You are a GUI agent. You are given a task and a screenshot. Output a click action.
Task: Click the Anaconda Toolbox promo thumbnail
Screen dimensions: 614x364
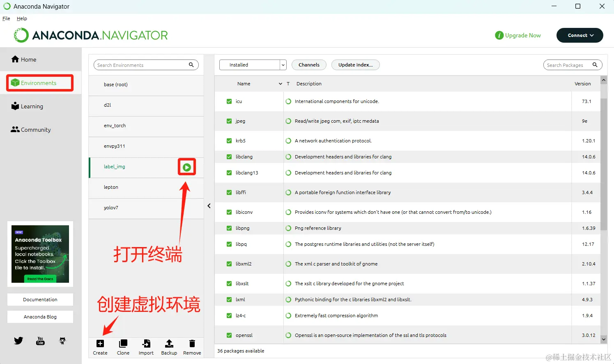[x=40, y=254]
